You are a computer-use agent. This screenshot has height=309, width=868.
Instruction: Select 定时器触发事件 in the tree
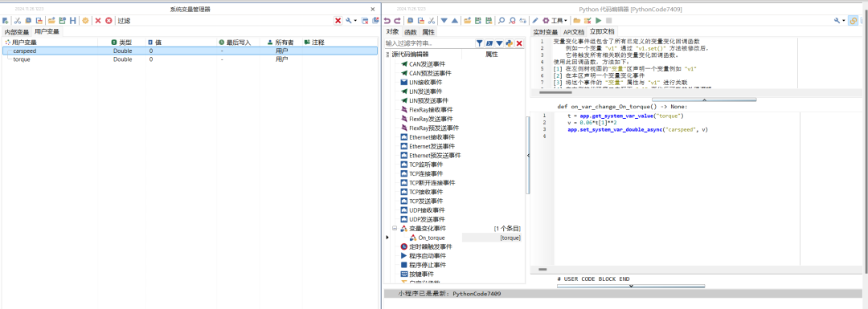pos(431,246)
